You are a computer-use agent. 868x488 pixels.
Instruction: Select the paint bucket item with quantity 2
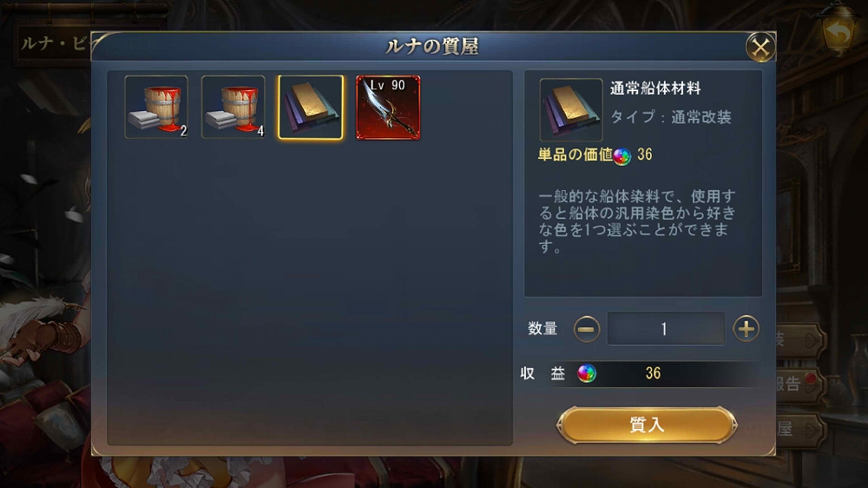[156, 107]
